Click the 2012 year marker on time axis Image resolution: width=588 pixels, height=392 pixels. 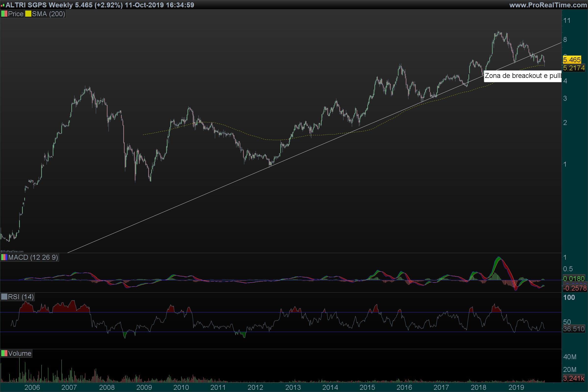(x=255, y=387)
